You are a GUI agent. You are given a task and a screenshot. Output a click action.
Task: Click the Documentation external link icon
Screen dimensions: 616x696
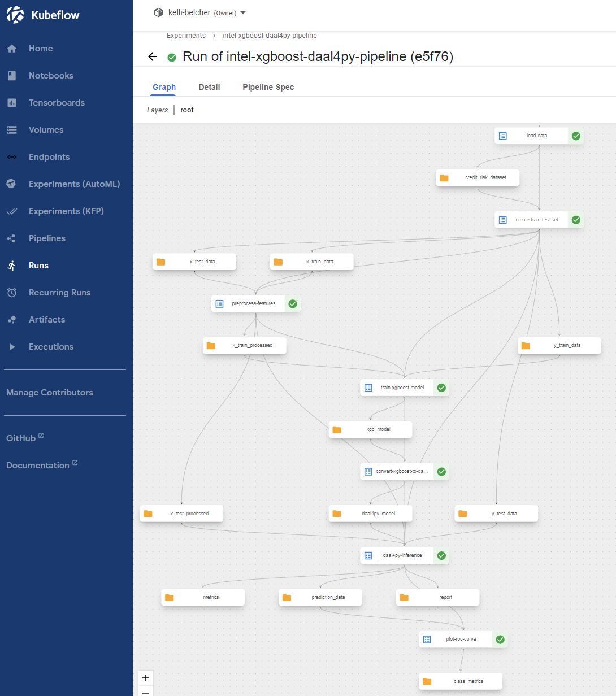click(75, 463)
